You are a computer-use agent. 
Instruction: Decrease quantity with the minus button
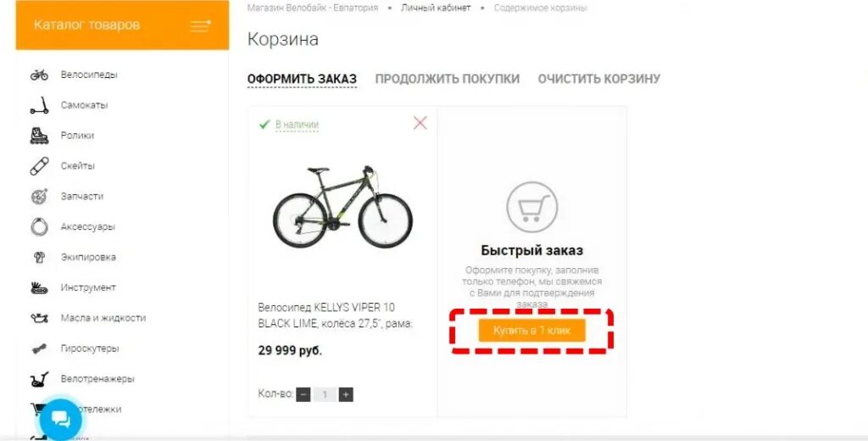click(x=303, y=394)
